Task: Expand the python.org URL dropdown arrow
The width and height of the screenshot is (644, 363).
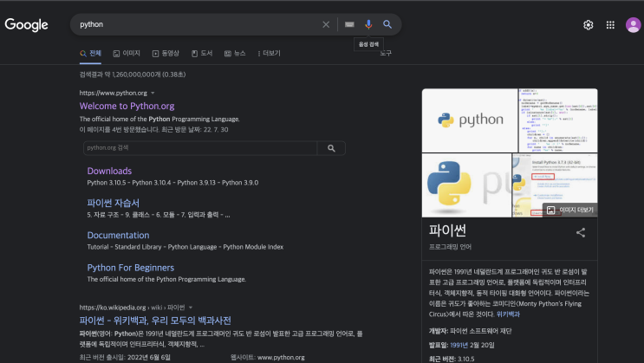Action: pyautogui.click(x=153, y=94)
